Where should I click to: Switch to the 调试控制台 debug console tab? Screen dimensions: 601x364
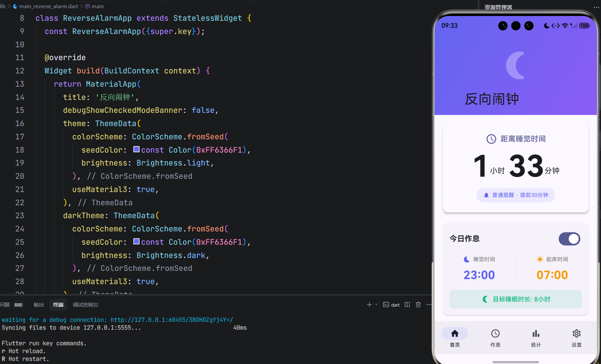(x=85, y=305)
